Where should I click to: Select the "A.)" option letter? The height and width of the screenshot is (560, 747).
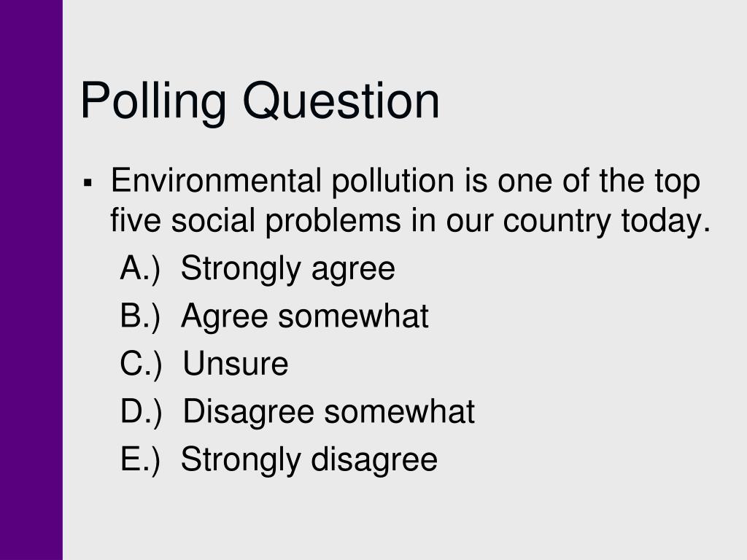click(141, 270)
